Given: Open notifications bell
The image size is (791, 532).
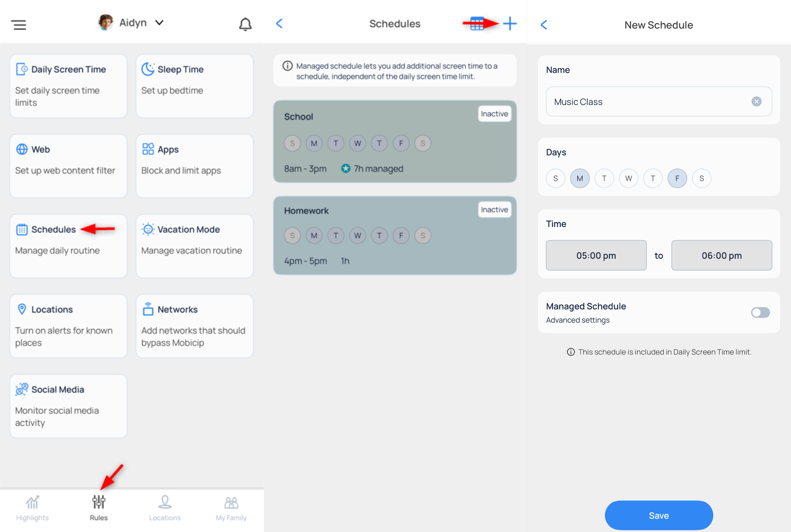Looking at the screenshot, I should pos(245,24).
